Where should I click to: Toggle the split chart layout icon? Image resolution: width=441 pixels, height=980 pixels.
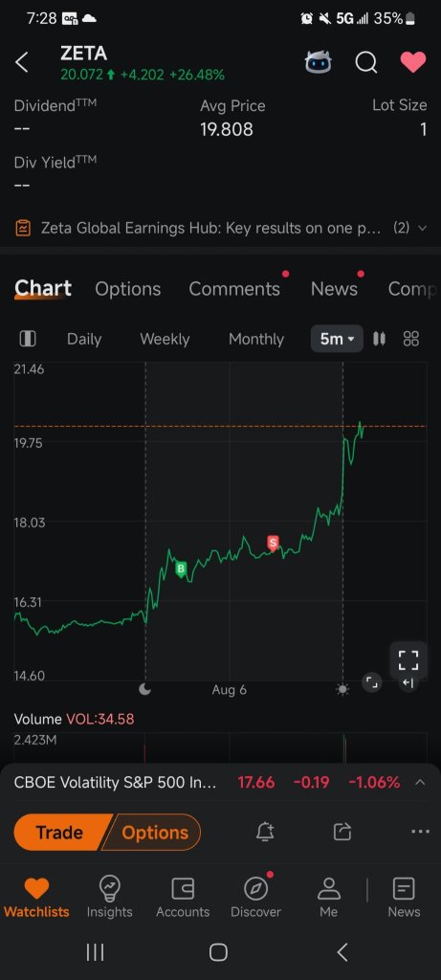tap(28, 339)
